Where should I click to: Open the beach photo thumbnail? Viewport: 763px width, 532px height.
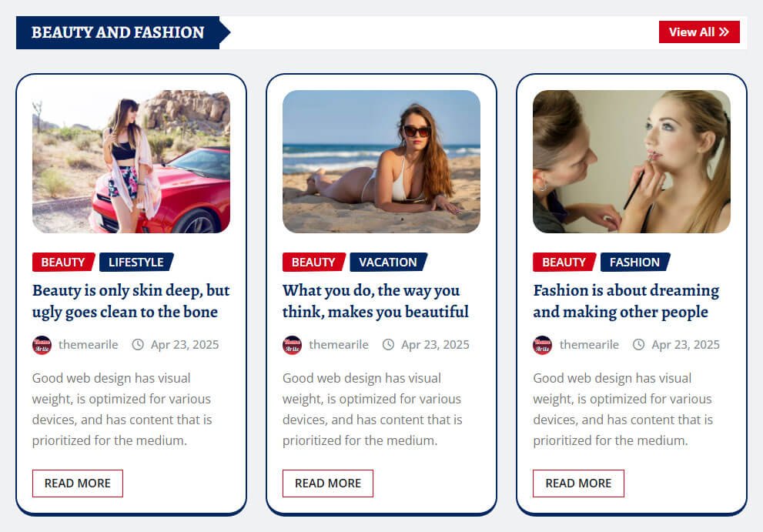click(381, 161)
